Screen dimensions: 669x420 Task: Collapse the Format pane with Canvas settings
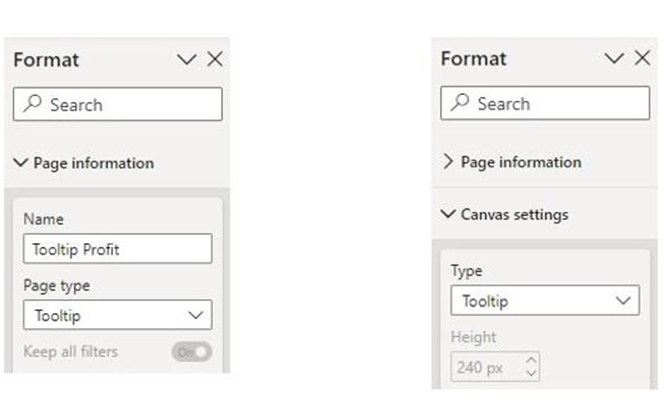click(x=615, y=59)
